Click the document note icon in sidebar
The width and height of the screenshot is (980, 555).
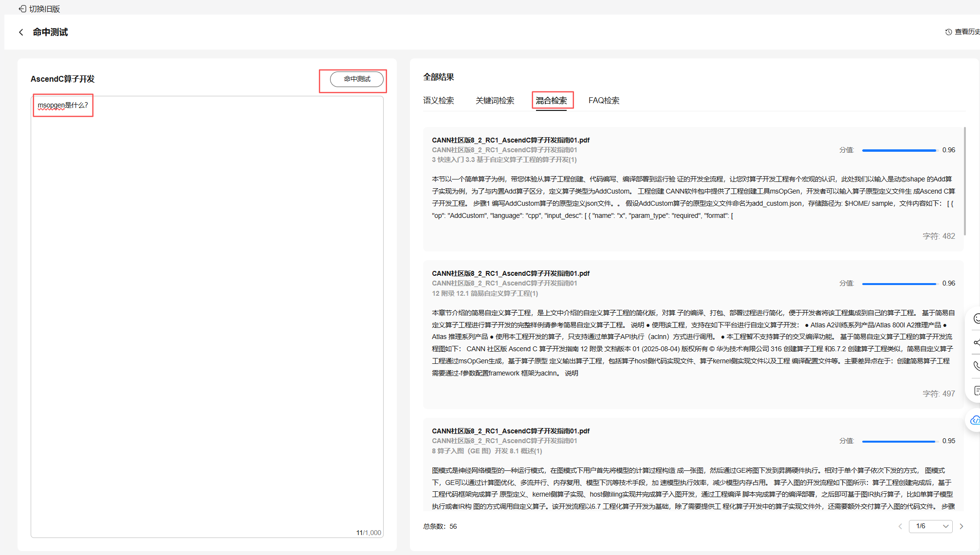(976, 390)
